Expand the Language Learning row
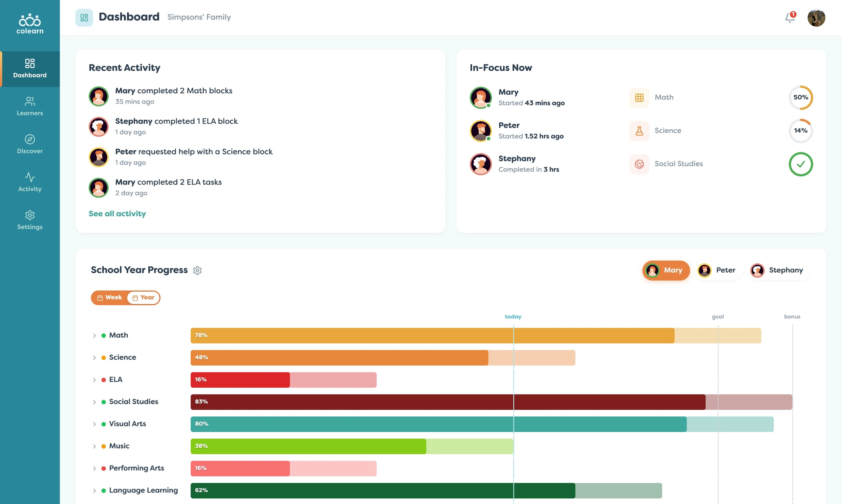Screen dimensions: 842x504 pyautogui.click(x=94, y=491)
